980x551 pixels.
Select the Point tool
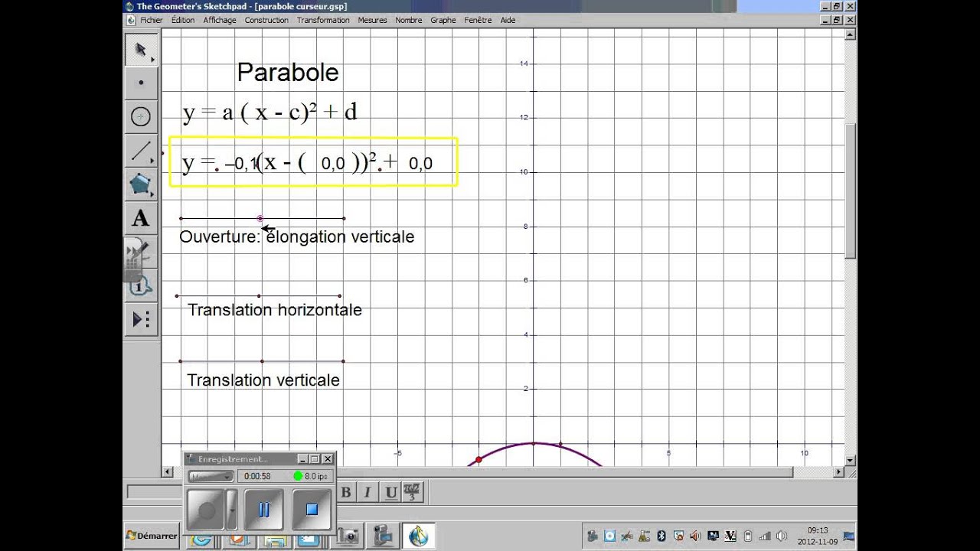(x=141, y=83)
